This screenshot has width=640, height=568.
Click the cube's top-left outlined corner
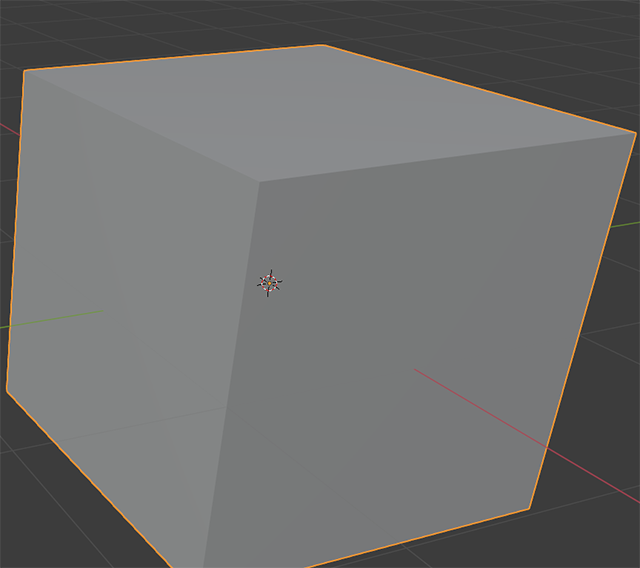tap(25, 71)
